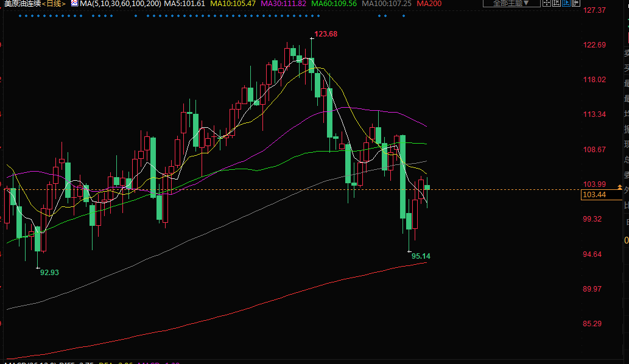This screenshot has width=629, height=364.
Task: Open the 日线 period selector
Action: click(x=55, y=4)
